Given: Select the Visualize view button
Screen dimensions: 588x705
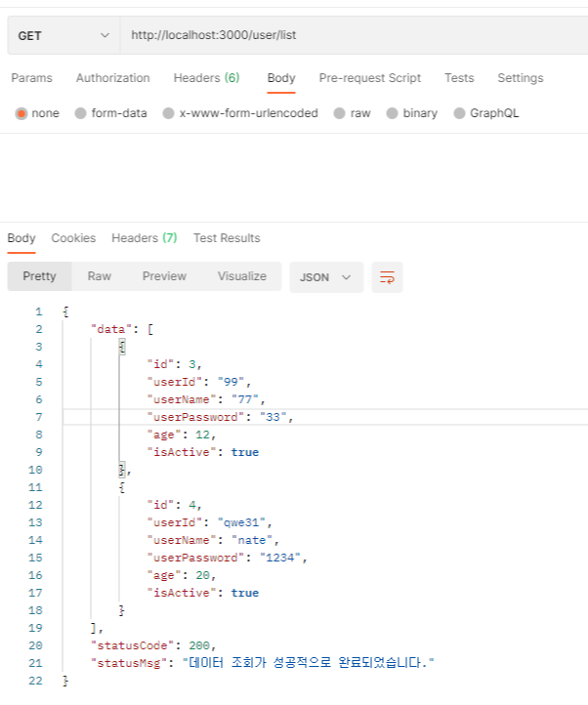Looking at the screenshot, I should 242,276.
